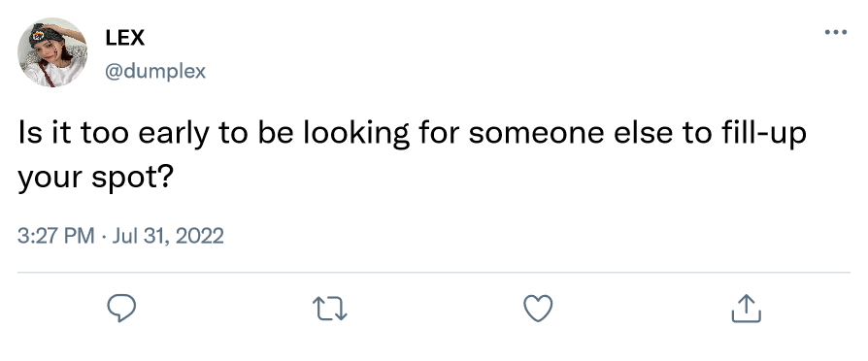Open tweet details via the posting time

pyautogui.click(x=56, y=236)
